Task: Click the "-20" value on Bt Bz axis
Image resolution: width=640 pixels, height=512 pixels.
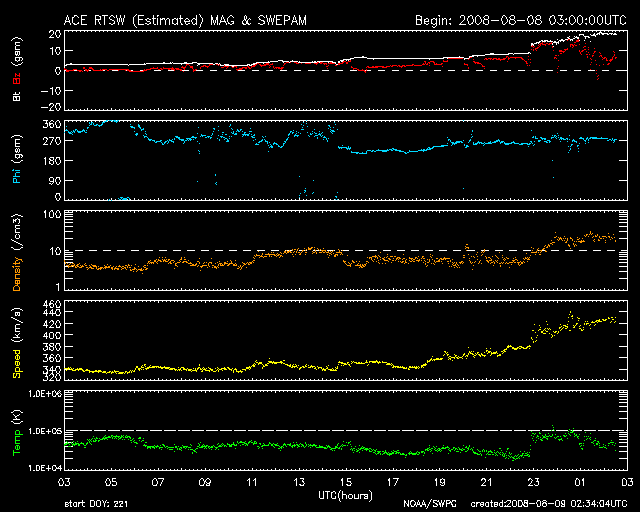Action: [x=51, y=107]
